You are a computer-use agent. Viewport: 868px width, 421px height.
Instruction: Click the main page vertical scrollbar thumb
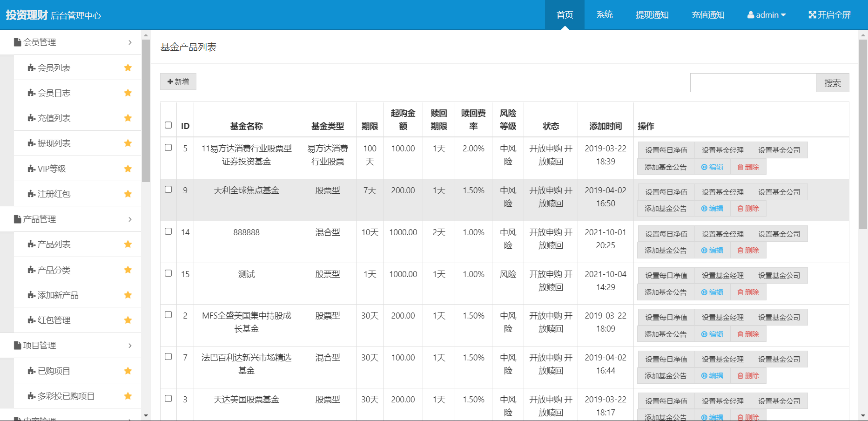[863, 134]
